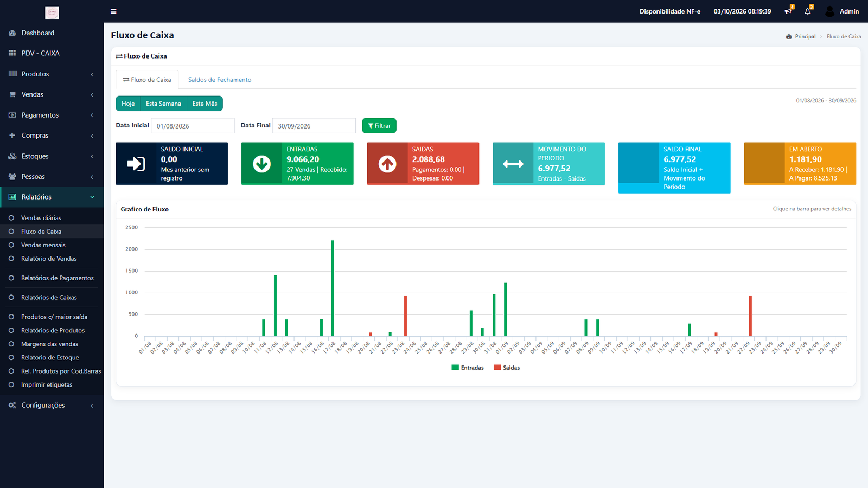The height and width of the screenshot is (488, 868).
Task: Expand the Configurações sidebar menu
Action: 52,405
